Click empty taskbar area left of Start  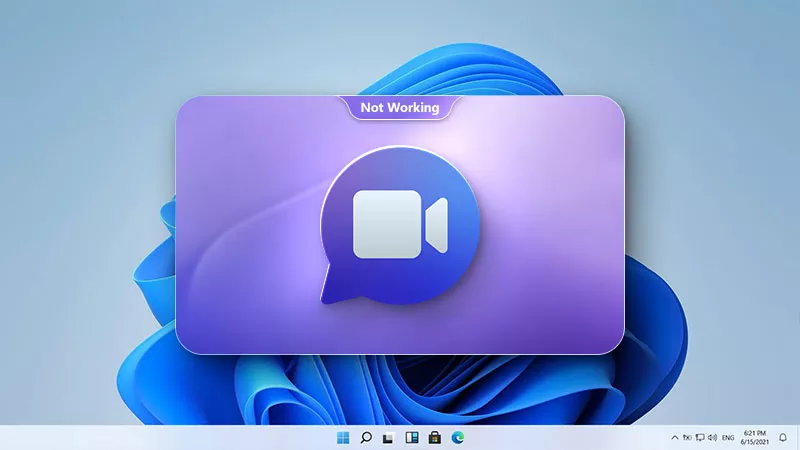[x=150, y=438]
